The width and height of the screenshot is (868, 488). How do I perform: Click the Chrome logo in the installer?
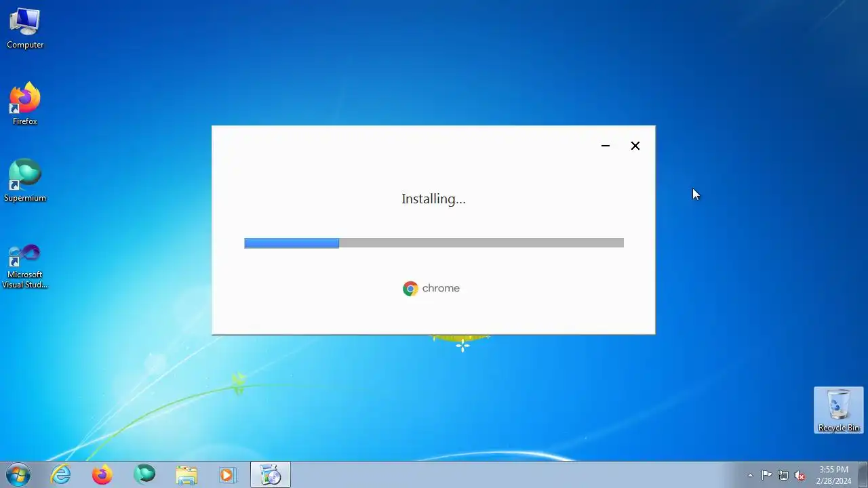click(410, 289)
